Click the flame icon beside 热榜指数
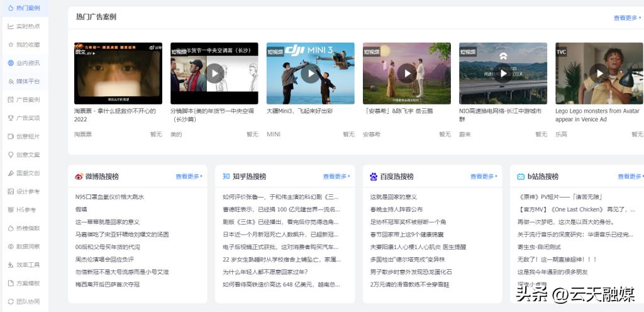644x312 pixels. [11, 228]
